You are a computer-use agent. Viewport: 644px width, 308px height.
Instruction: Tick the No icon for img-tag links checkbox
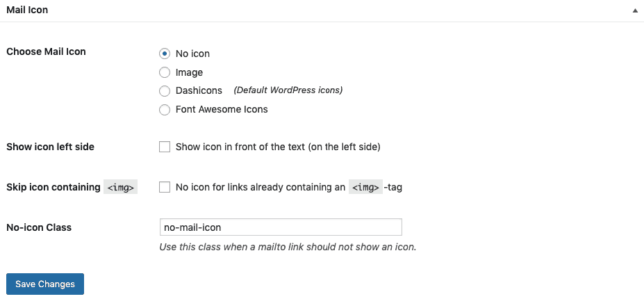[x=164, y=188]
